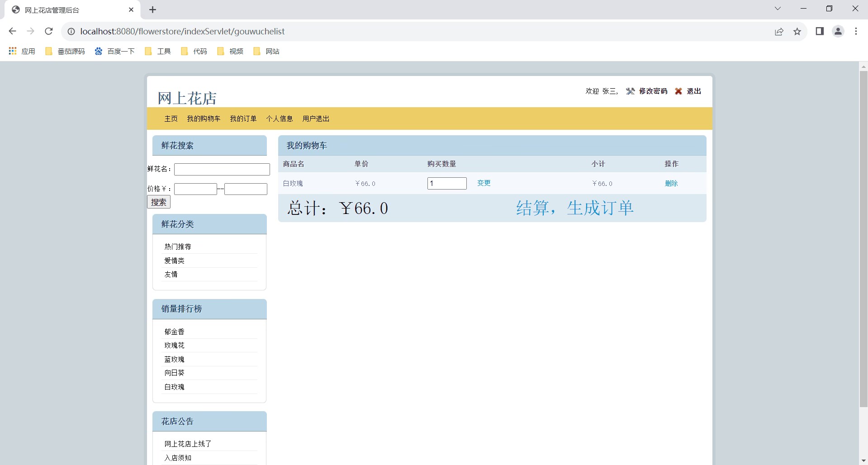Viewport: 868px width, 465px height.
Task: Open the 百度一下 bookmark
Action: click(x=115, y=51)
